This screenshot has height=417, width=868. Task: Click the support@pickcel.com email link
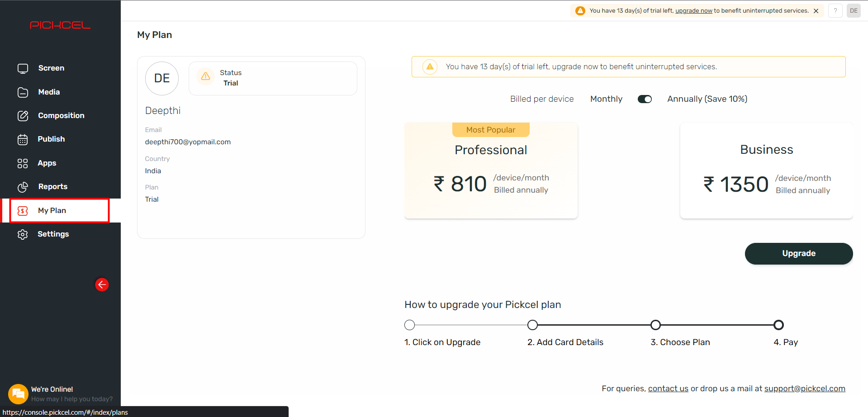805,389
